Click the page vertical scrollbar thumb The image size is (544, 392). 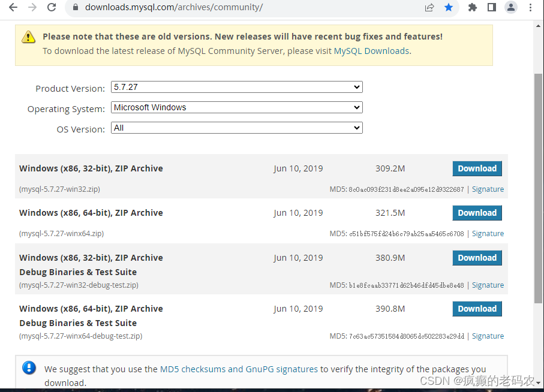tap(538, 188)
